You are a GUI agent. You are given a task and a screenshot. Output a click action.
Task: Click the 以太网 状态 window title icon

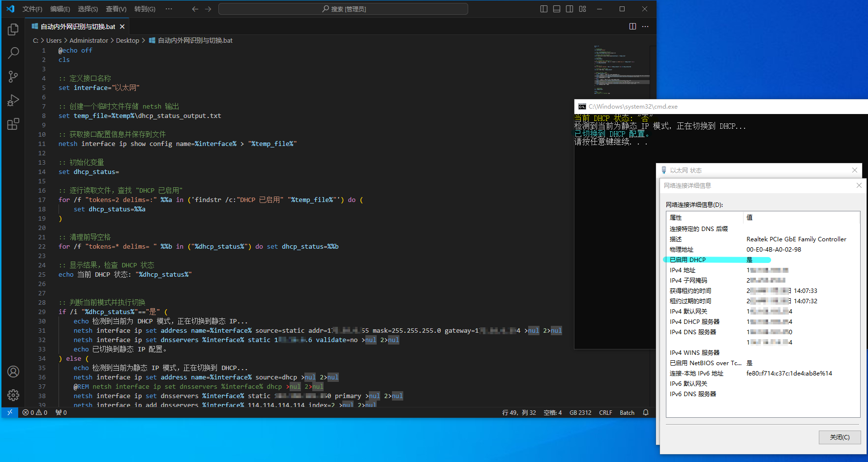(x=664, y=170)
